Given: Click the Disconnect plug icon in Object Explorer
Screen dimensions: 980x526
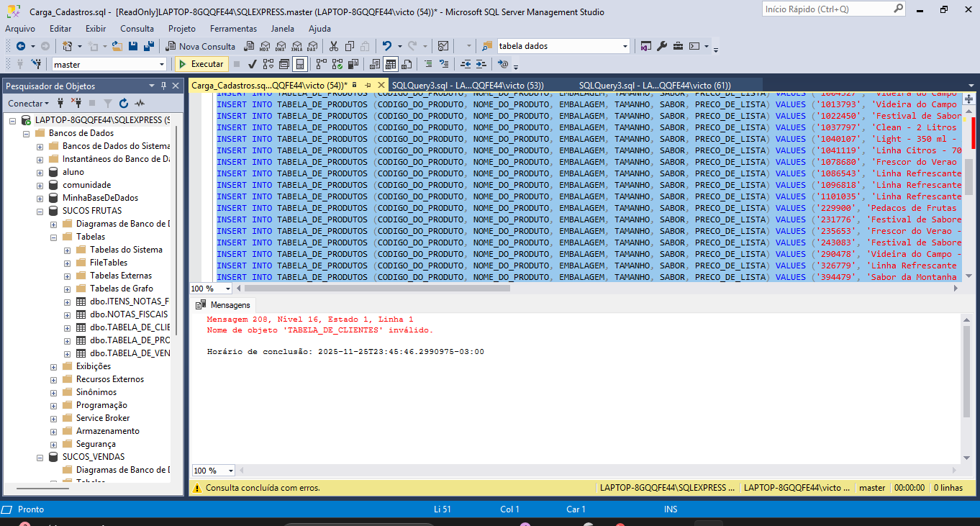Looking at the screenshot, I should 77,104.
